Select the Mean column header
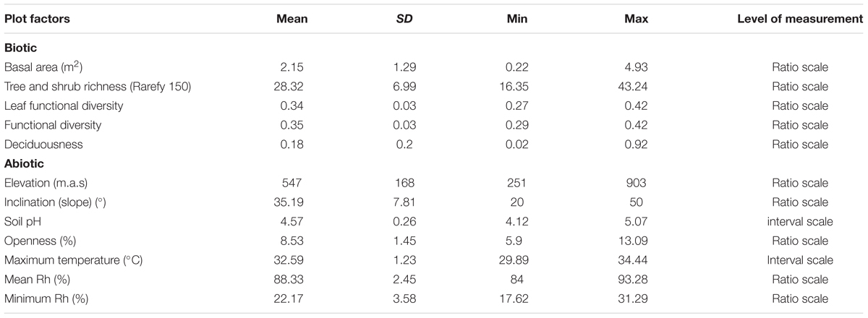 [x=292, y=20]
